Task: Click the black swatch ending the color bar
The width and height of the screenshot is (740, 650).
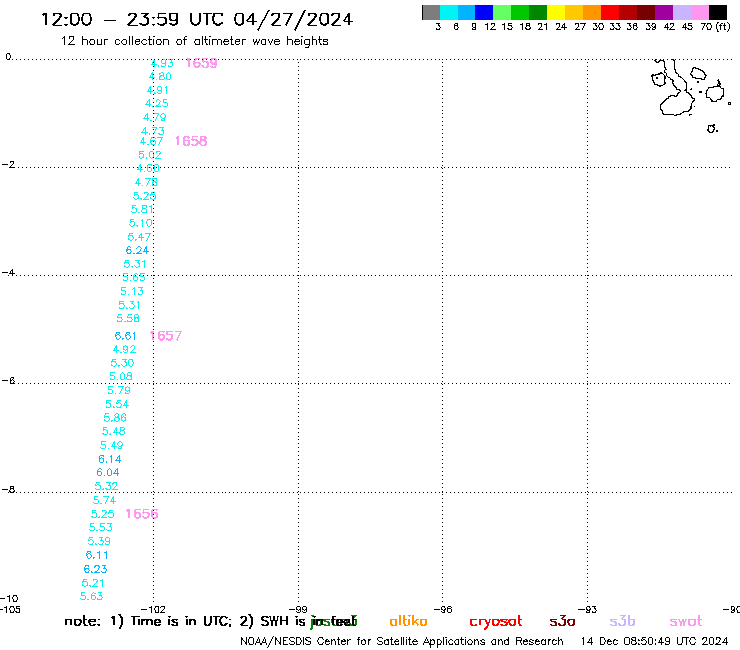Action: [717, 12]
